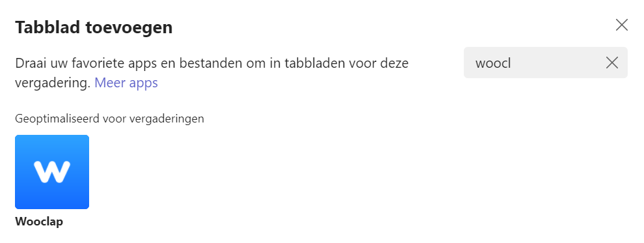This screenshot has width=644, height=243.
Task: Select the Wooclap app tile
Action: point(52,172)
